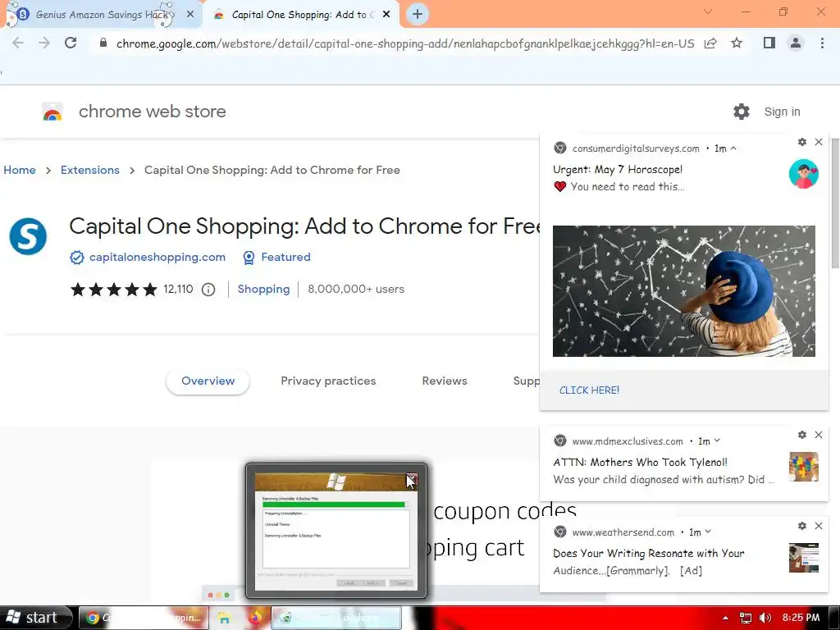Click the horoscope notification image
Image resolution: width=840 pixels, height=630 pixels.
(684, 291)
